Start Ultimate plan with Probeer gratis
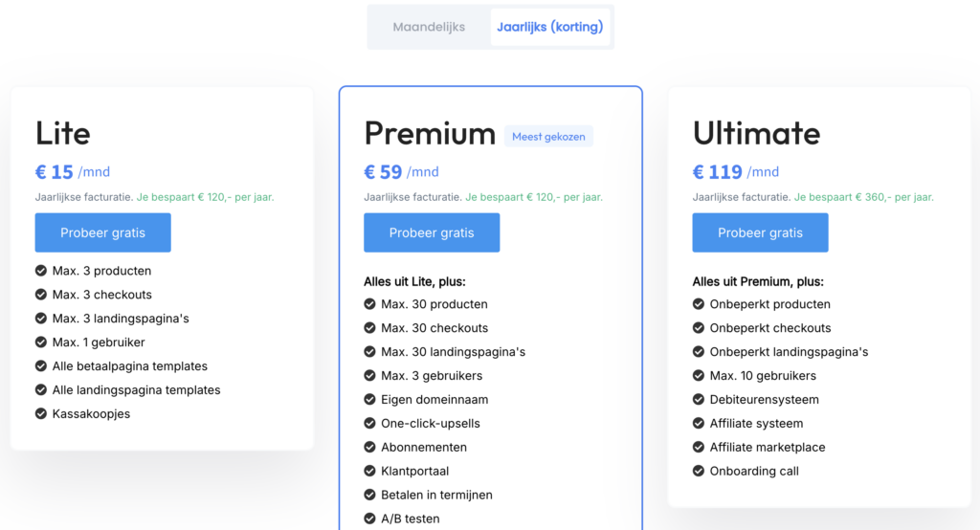The height and width of the screenshot is (530, 980). tap(760, 232)
